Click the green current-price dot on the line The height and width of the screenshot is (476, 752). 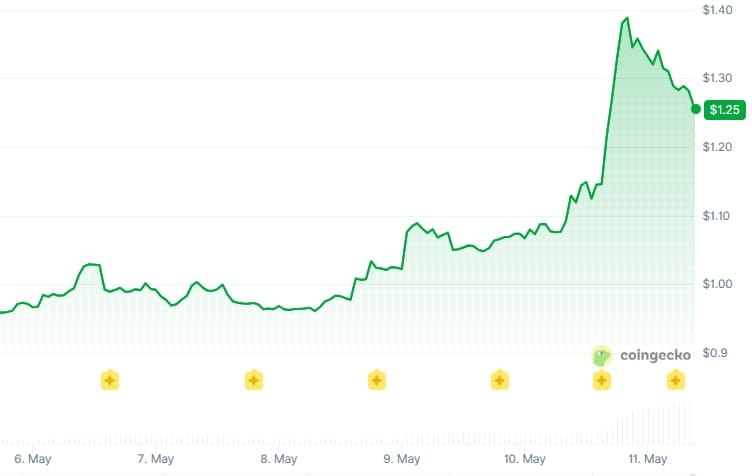coord(696,109)
